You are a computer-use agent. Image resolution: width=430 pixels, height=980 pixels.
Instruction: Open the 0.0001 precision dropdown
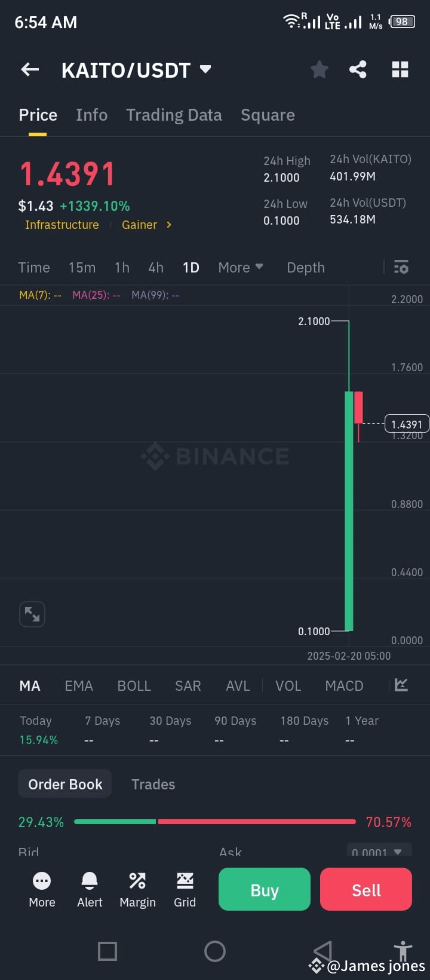pos(379,851)
